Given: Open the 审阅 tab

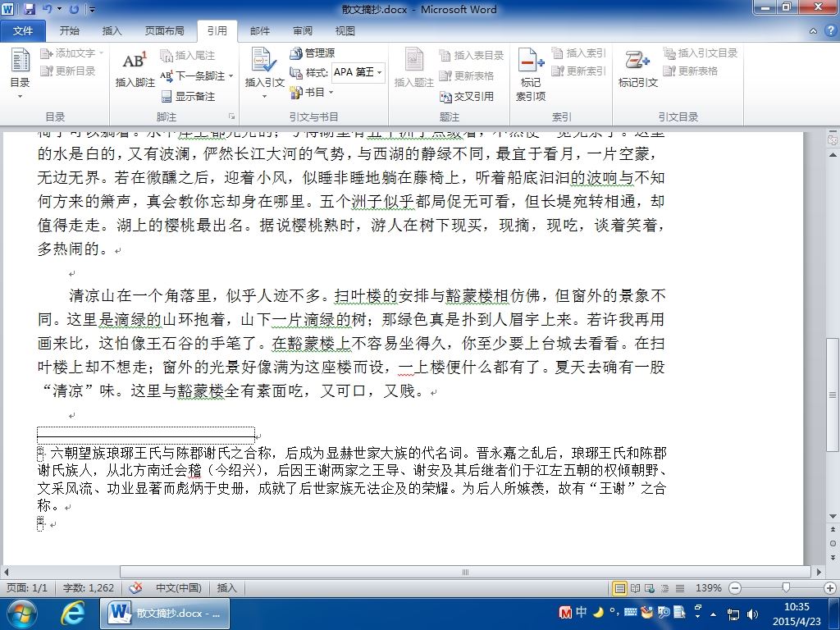Looking at the screenshot, I should (x=303, y=30).
